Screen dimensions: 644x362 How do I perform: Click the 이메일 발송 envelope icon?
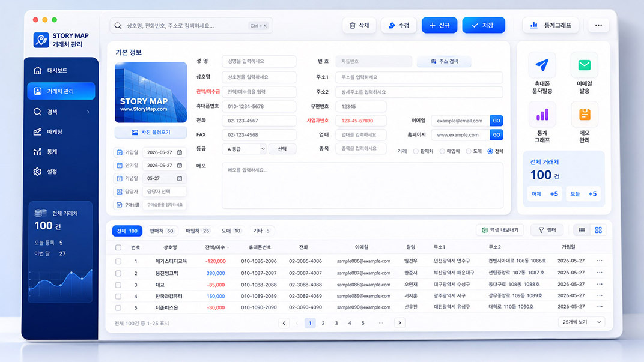pyautogui.click(x=585, y=65)
